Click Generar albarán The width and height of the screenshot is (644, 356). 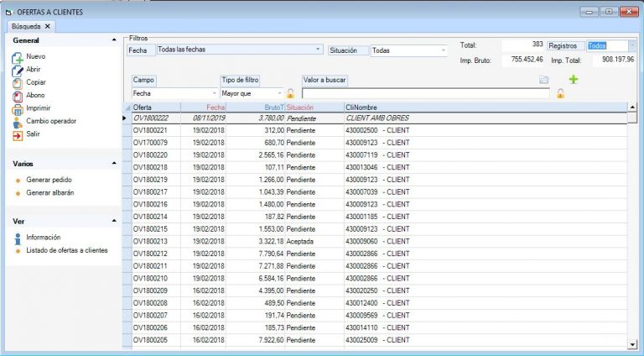click(x=50, y=192)
